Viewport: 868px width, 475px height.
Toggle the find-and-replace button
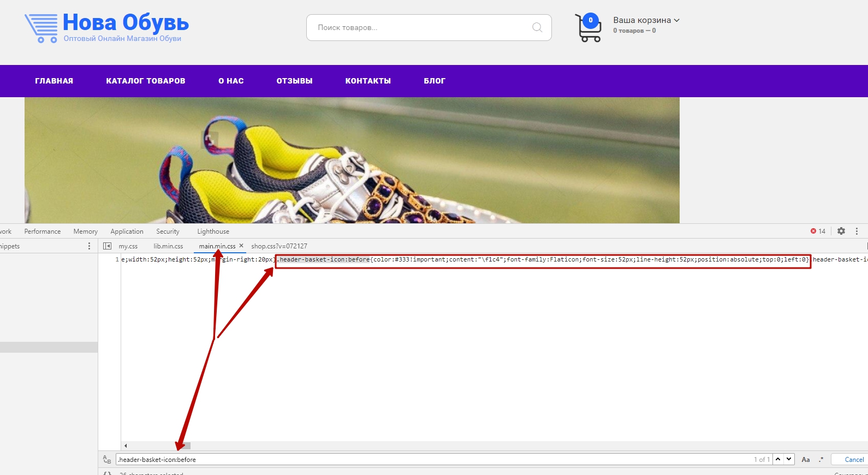(107, 459)
